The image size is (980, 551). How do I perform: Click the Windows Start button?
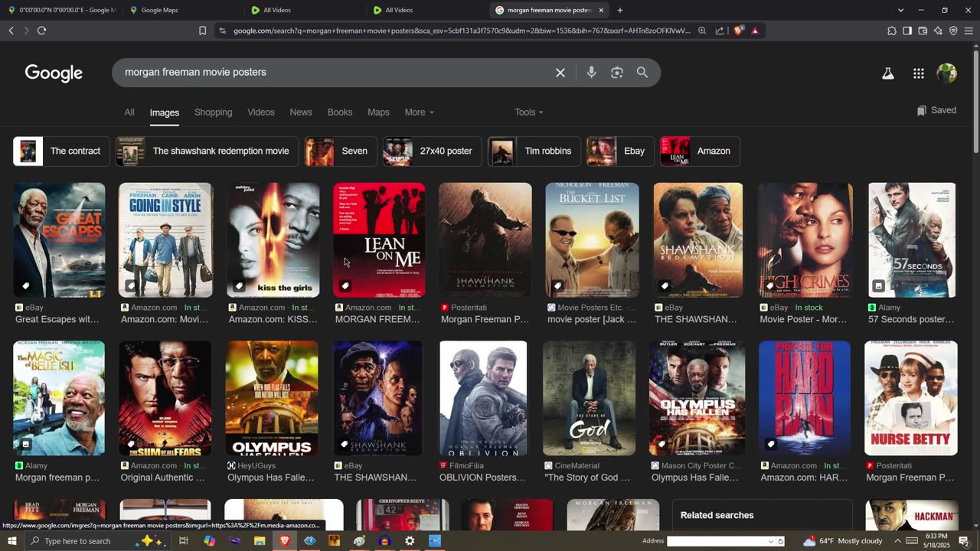pos(12,541)
